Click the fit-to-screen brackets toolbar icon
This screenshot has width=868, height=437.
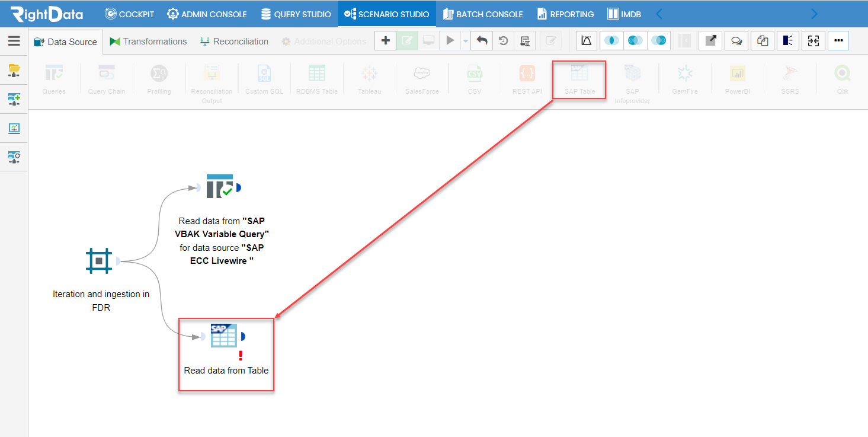click(x=813, y=41)
